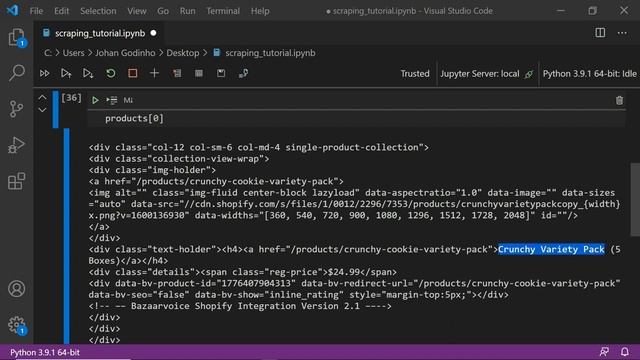Image resolution: width=640 pixels, height=360 pixels.
Task: Save the notebook with the disk icon
Action: [x=221, y=73]
